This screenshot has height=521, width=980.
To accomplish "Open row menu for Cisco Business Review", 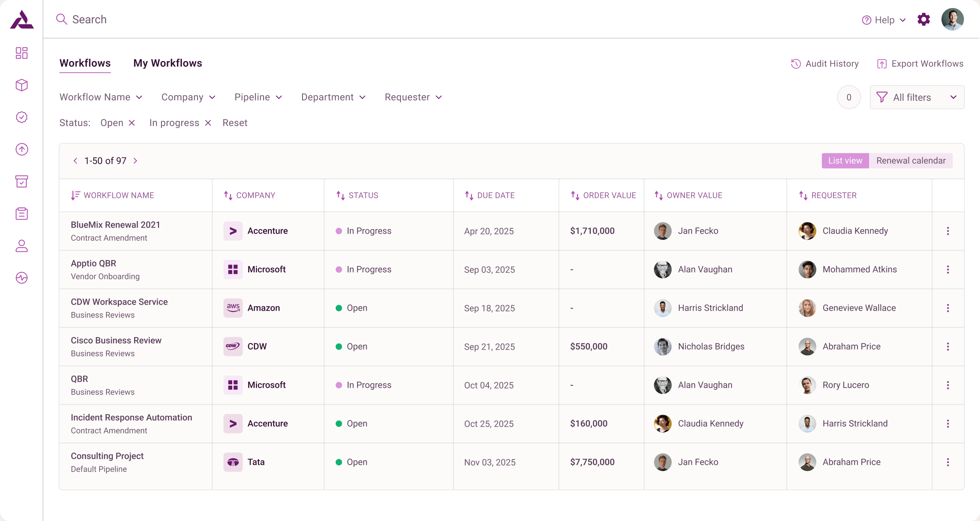I will pos(948,346).
